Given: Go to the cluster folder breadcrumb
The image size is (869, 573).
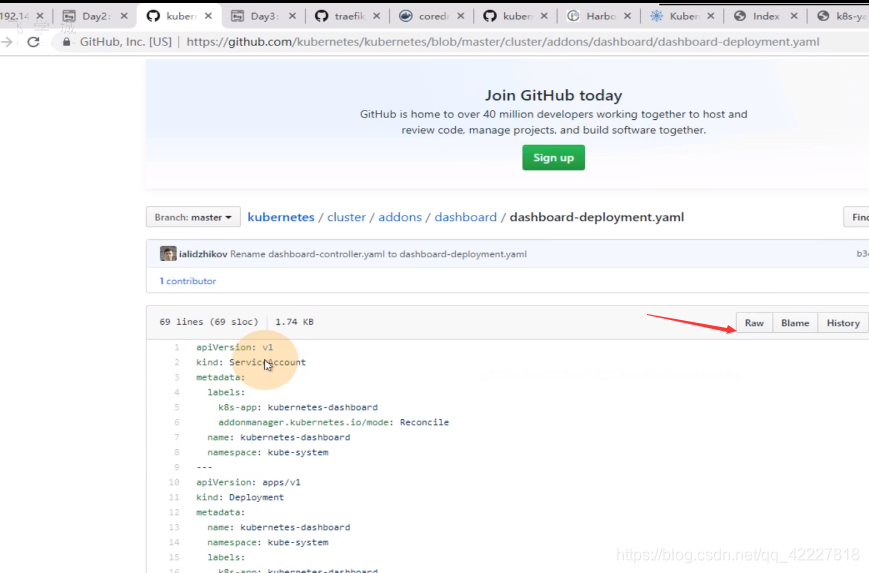Looking at the screenshot, I should pos(346,217).
